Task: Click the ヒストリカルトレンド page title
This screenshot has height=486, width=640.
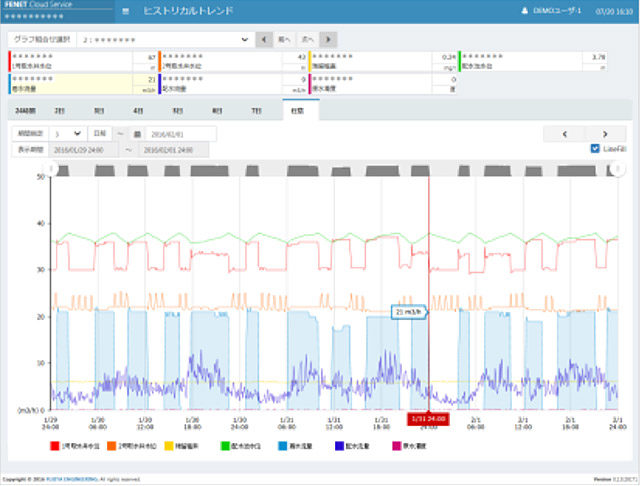Action: click(188, 11)
